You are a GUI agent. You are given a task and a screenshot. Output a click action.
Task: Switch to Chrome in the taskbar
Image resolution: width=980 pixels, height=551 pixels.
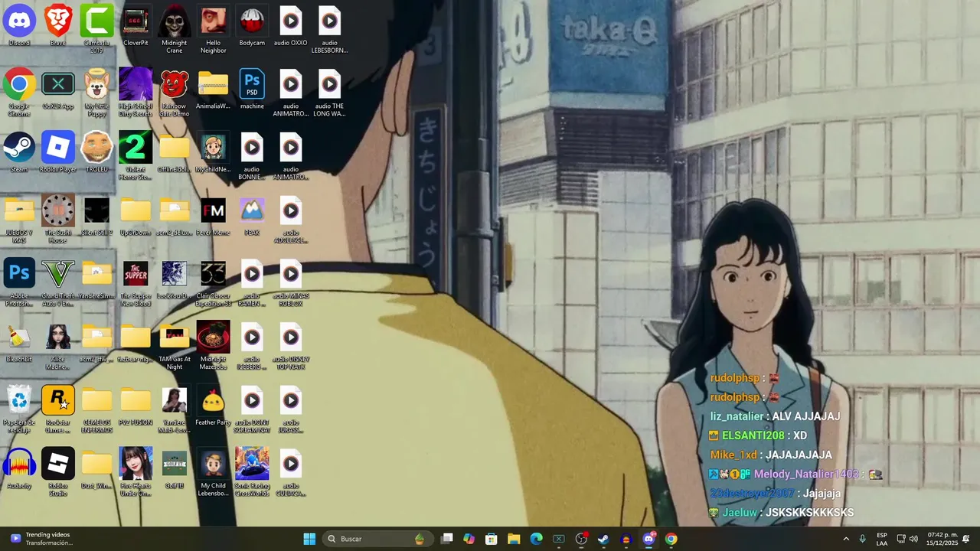(671, 539)
